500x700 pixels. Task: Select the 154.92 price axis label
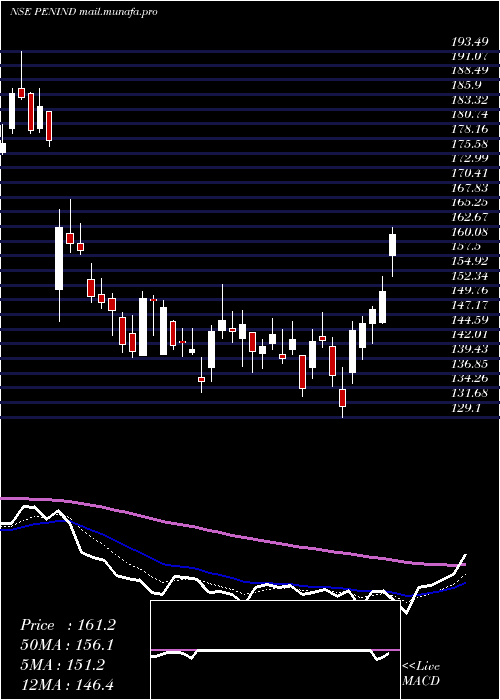point(469,261)
